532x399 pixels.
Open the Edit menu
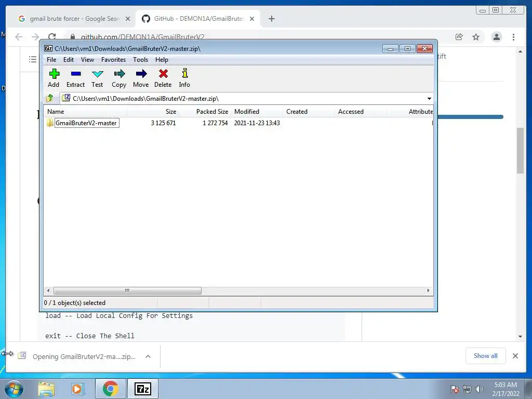pyautogui.click(x=69, y=60)
